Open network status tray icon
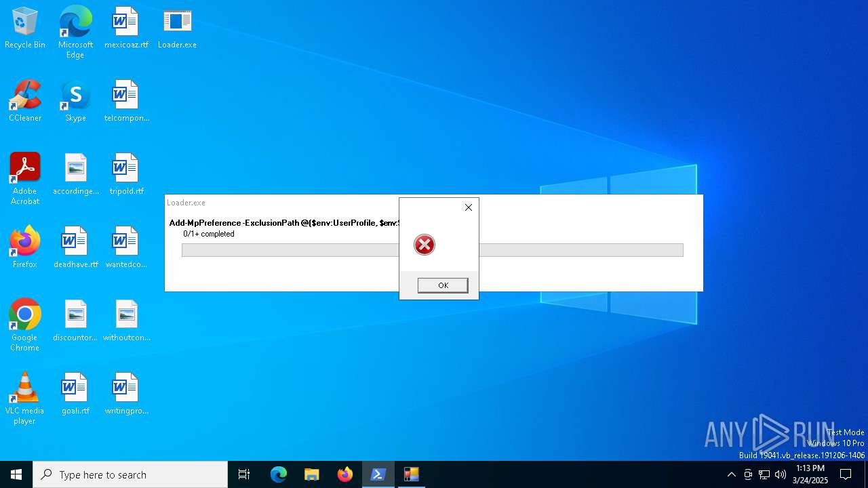Screen dimensions: 868x488 coord(764,474)
